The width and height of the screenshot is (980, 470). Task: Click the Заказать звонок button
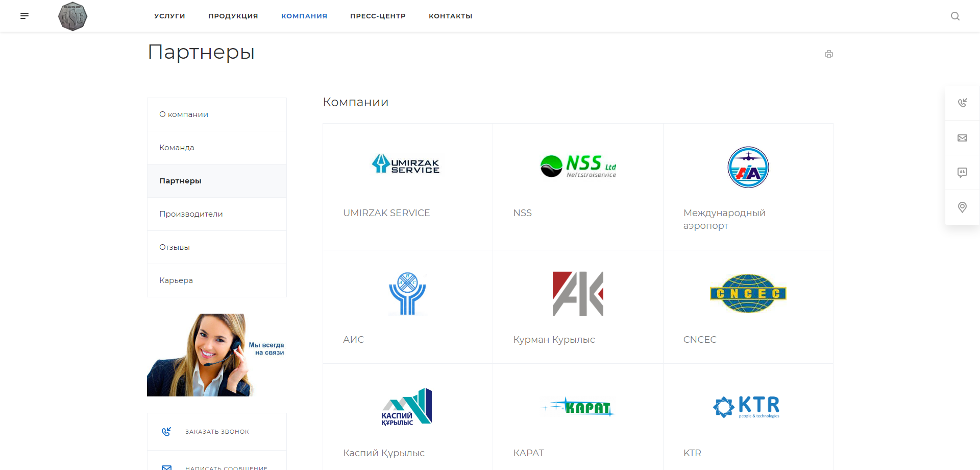point(217,432)
